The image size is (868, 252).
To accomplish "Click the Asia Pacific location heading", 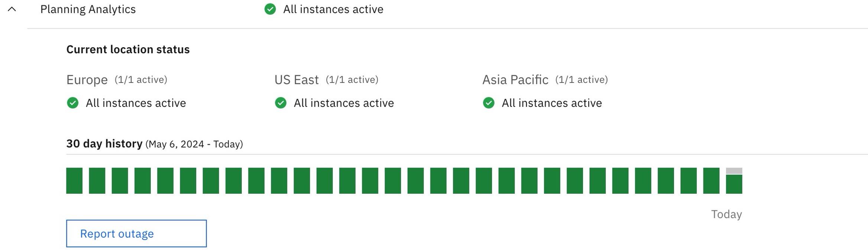I will click(x=515, y=80).
